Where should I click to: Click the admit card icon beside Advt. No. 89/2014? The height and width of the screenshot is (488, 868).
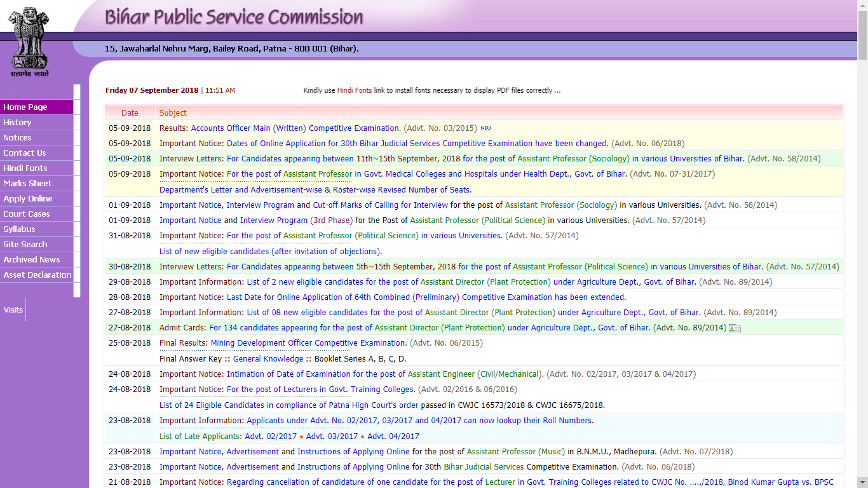(x=735, y=328)
